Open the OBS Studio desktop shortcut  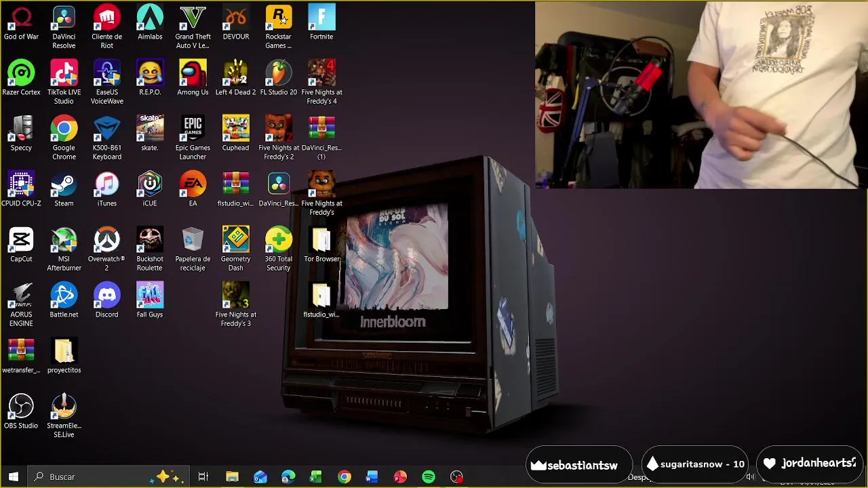click(21, 412)
